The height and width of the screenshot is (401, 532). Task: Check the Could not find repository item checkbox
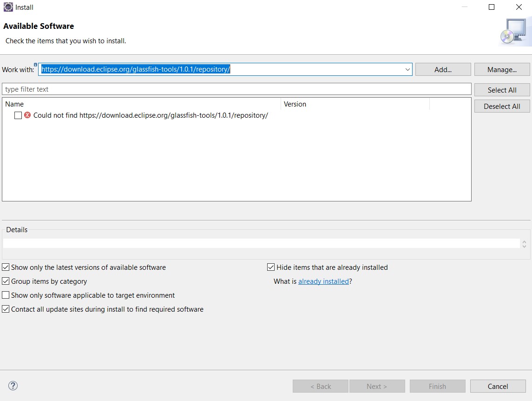point(18,115)
